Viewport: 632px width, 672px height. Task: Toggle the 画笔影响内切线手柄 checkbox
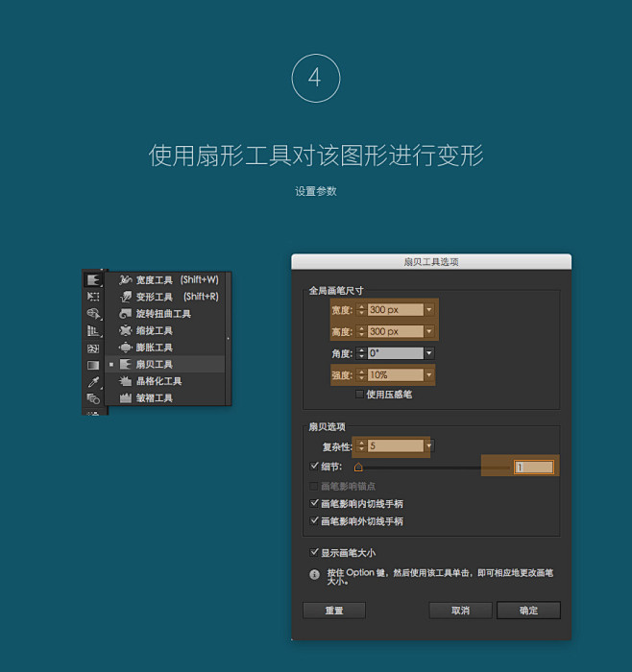[x=314, y=503]
